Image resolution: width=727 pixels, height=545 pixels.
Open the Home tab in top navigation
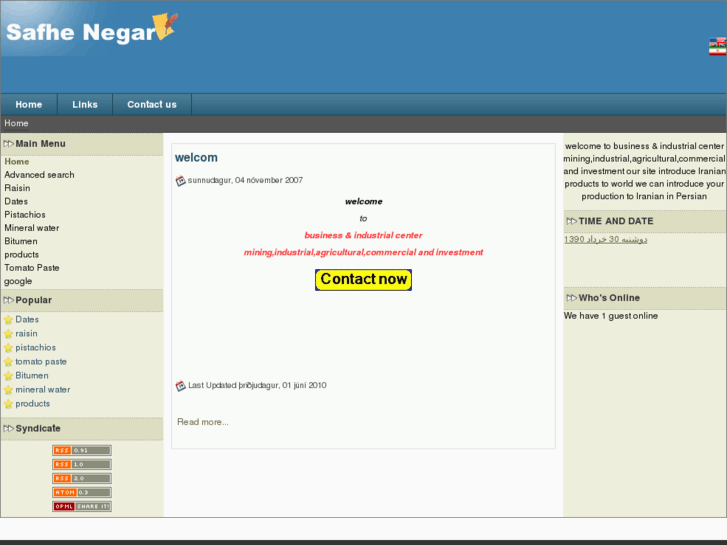click(29, 104)
